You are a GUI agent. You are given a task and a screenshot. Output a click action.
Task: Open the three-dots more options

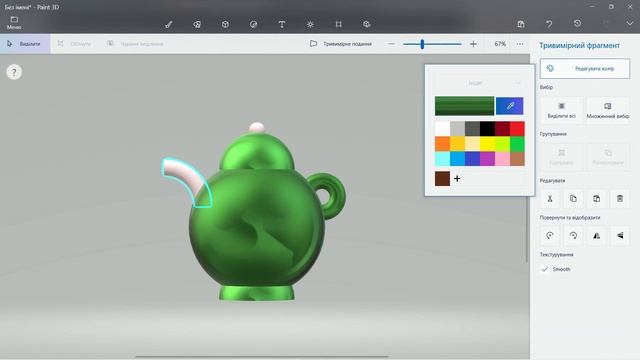[520, 44]
